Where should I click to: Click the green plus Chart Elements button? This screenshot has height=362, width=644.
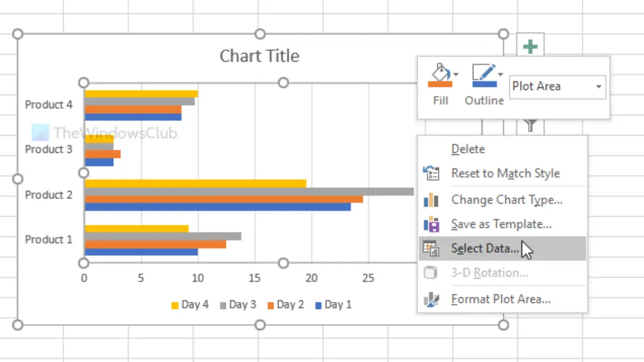click(x=530, y=47)
